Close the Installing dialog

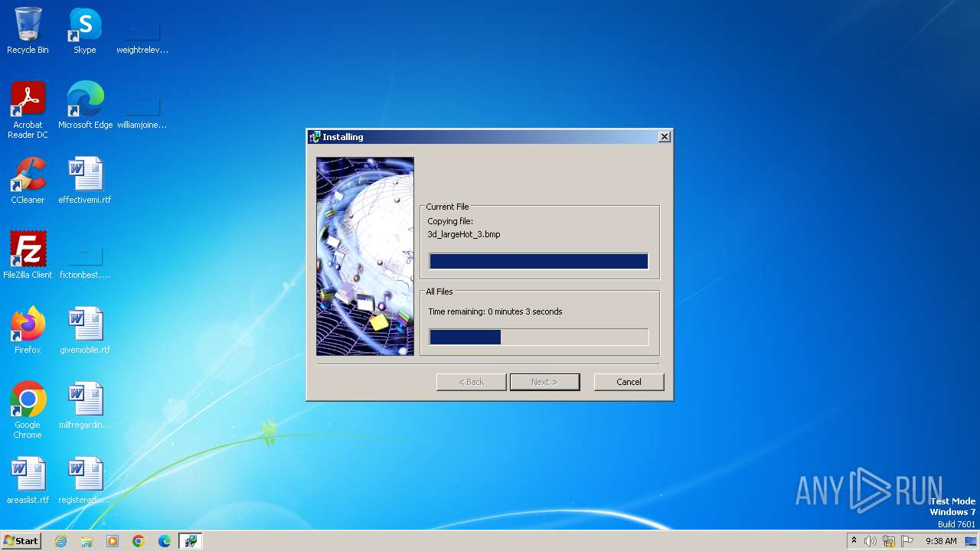click(665, 137)
